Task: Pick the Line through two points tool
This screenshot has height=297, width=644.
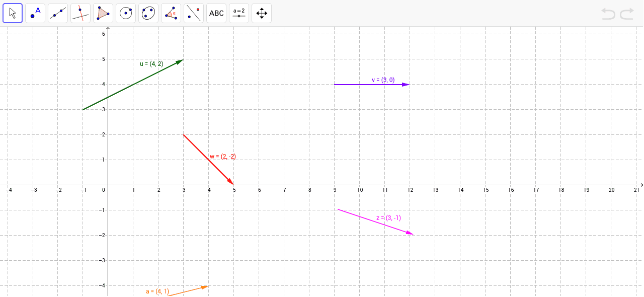Action: [x=58, y=13]
